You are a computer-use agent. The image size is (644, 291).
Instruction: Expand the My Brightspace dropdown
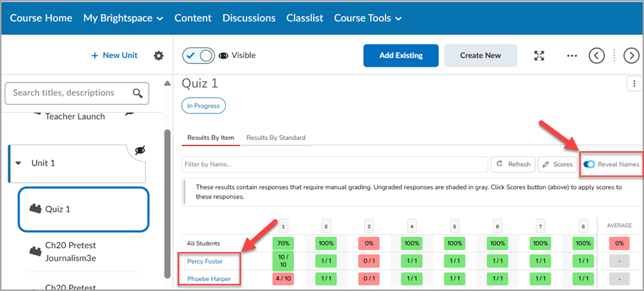point(123,18)
